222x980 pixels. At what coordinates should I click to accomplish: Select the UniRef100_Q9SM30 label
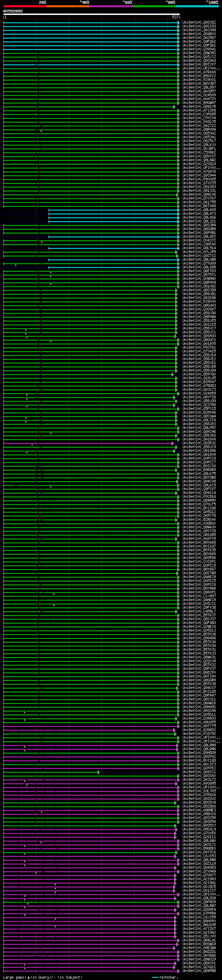coord(199,336)
